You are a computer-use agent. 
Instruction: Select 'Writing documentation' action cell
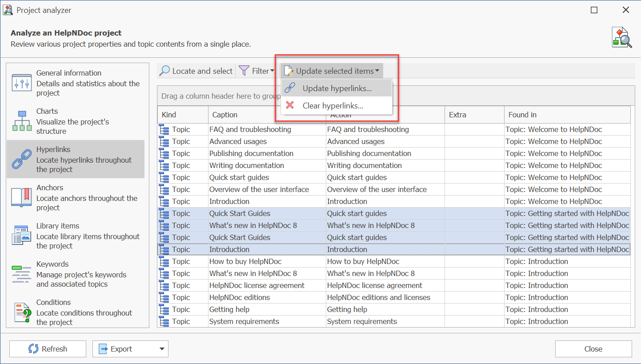click(385, 165)
